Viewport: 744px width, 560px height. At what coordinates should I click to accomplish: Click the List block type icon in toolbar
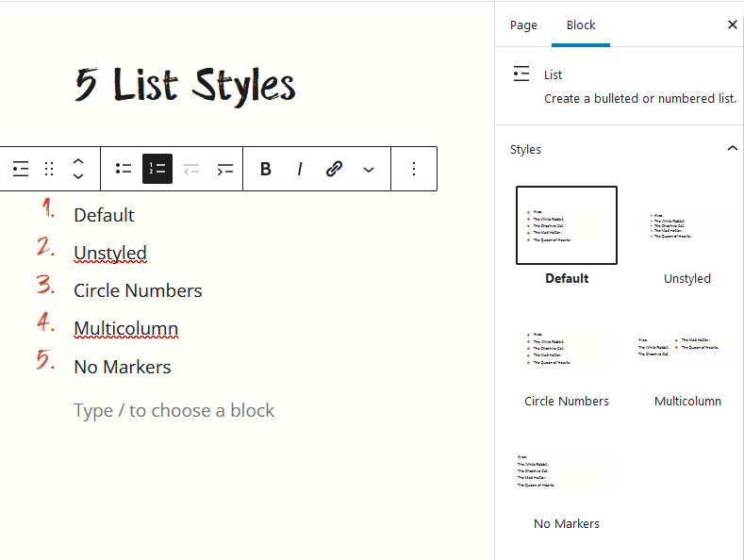(x=21, y=169)
